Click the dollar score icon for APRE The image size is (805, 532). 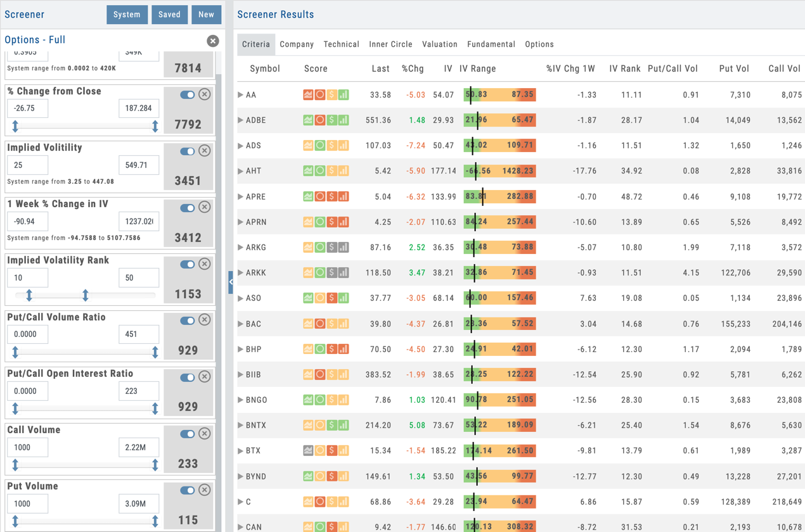(x=332, y=197)
